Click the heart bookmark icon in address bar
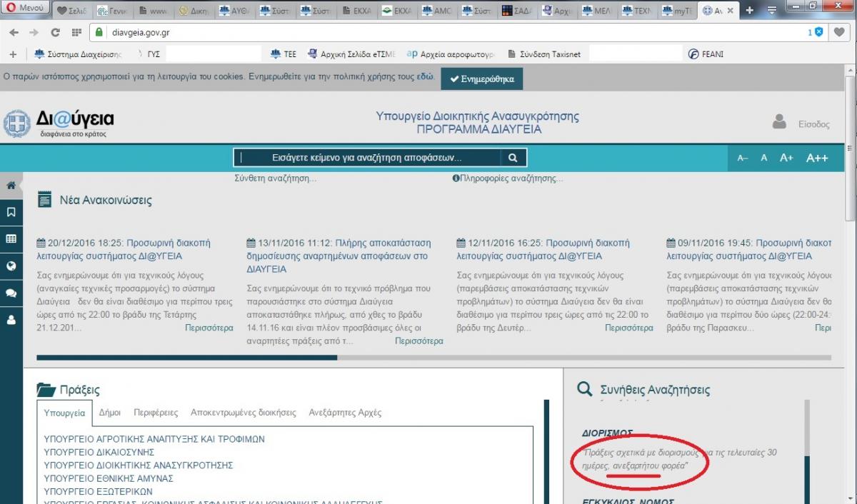The height and width of the screenshot is (504, 857). [x=840, y=32]
